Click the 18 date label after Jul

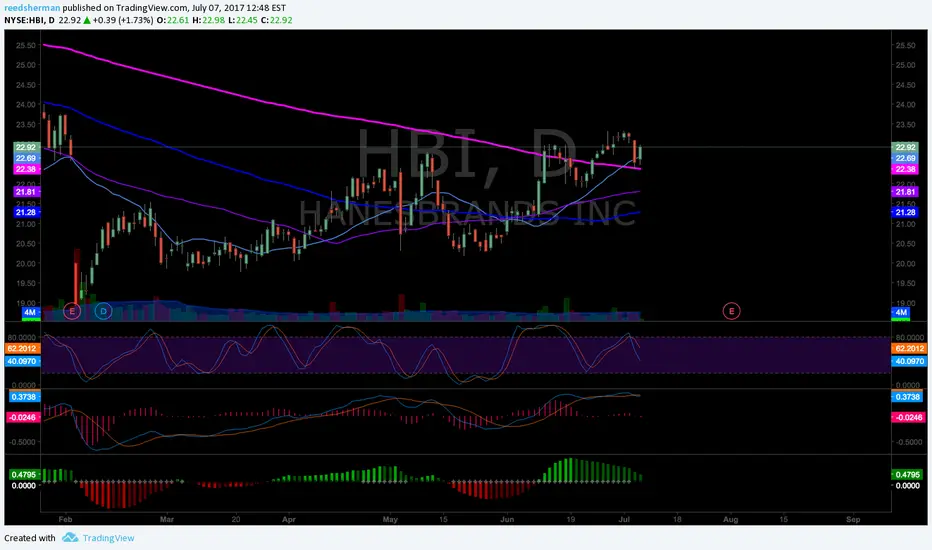[x=677, y=519]
